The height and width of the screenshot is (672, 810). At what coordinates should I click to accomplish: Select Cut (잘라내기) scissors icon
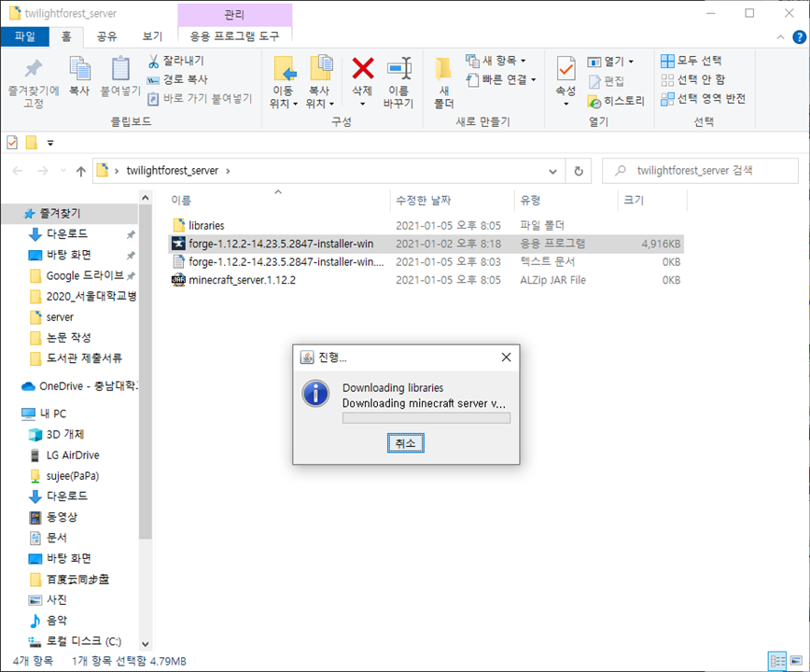tap(153, 61)
